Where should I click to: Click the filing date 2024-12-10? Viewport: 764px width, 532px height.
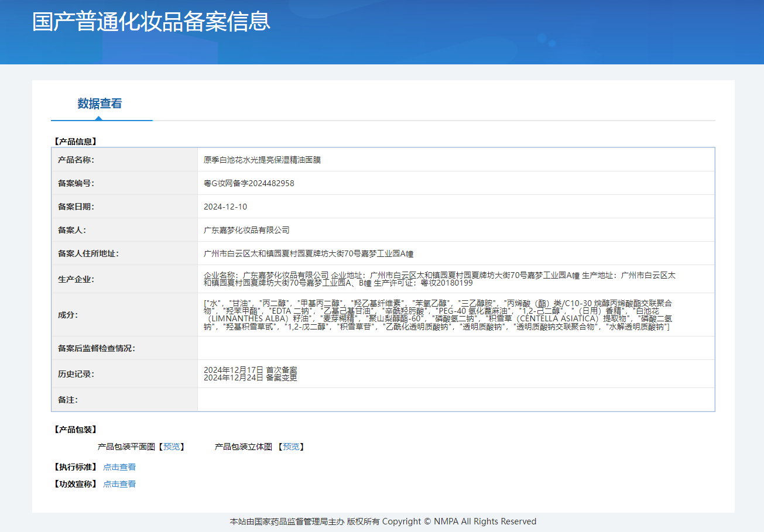click(x=225, y=207)
